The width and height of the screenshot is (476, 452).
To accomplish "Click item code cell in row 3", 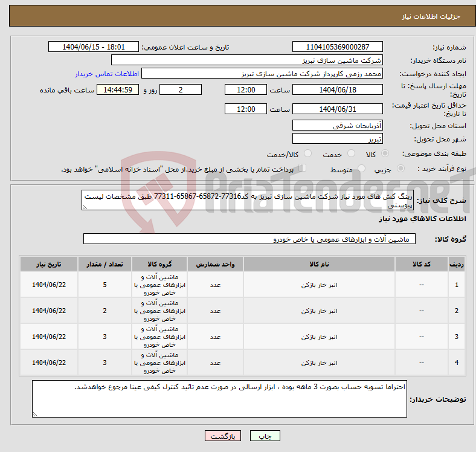I will (x=422, y=337).
